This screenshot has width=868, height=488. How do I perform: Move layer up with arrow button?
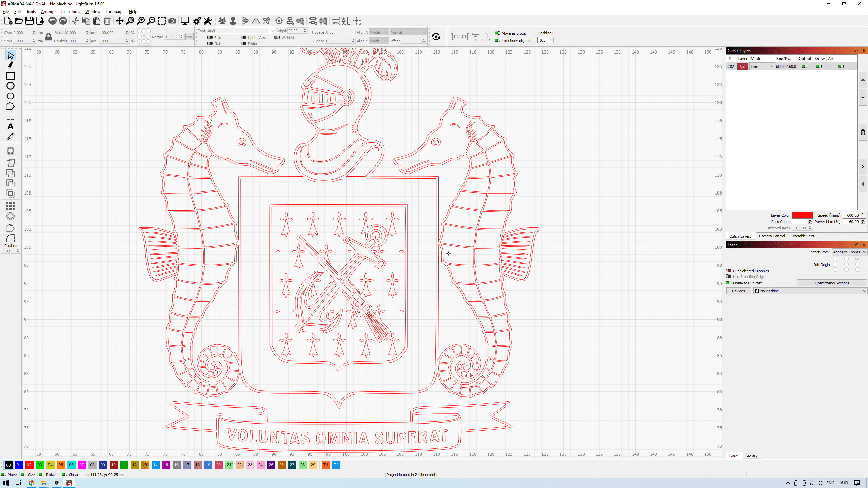[863, 80]
